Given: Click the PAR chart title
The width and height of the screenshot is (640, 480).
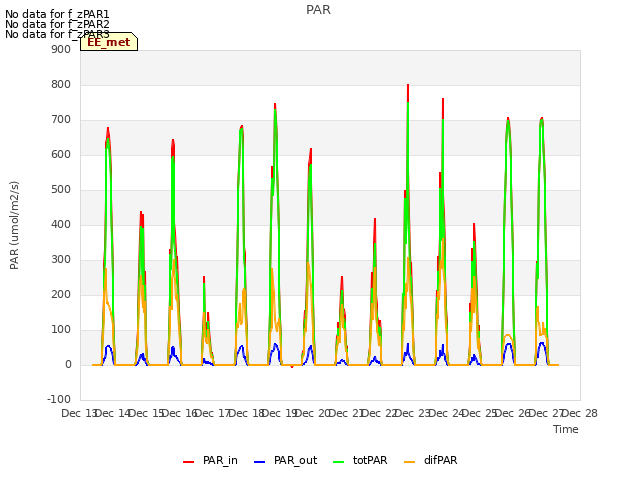Looking at the screenshot, I should (318, 10).
